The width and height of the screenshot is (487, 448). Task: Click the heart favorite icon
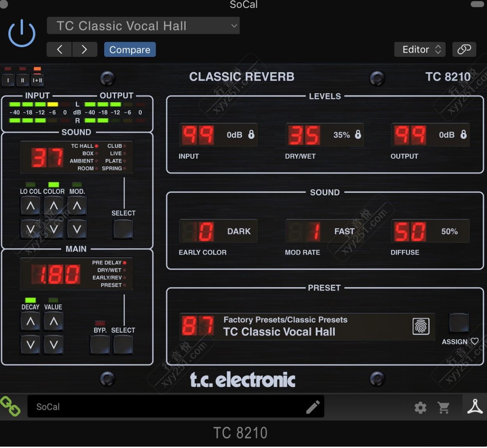tap(475, 341)
